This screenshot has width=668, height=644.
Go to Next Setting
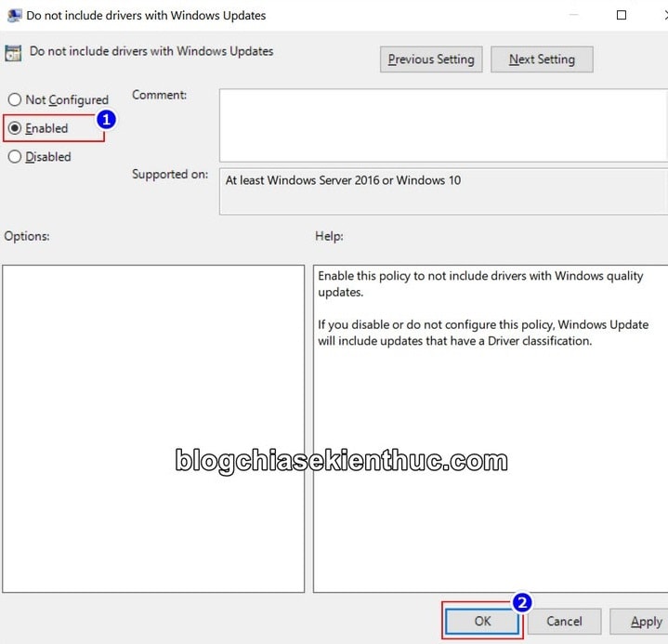542,59
